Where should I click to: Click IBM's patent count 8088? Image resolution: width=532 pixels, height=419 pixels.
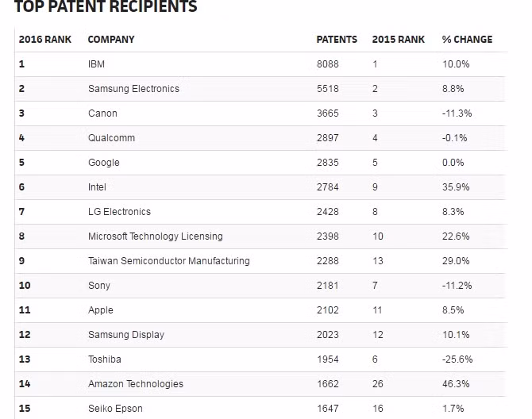click(327, 64)
